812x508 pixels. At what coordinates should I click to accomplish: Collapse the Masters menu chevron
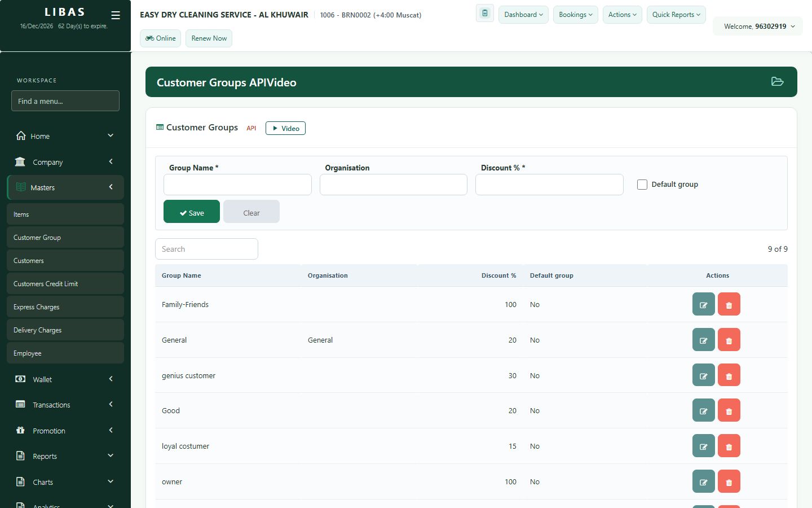coord(111,187)
